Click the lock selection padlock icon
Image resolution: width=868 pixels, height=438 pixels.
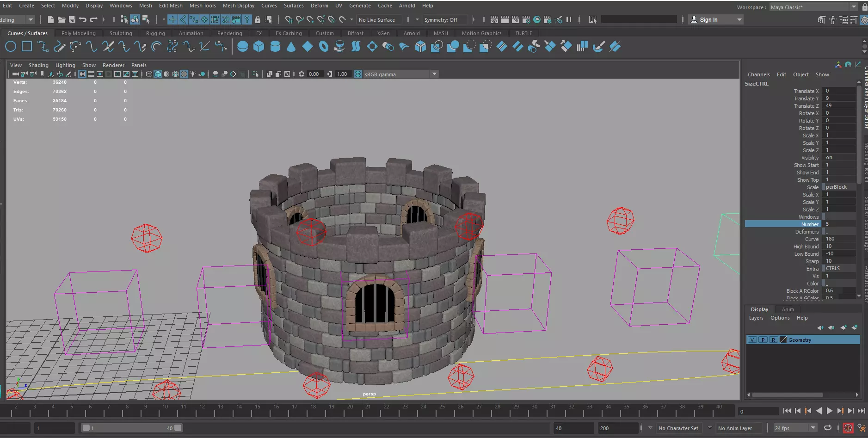pos(258,19)
